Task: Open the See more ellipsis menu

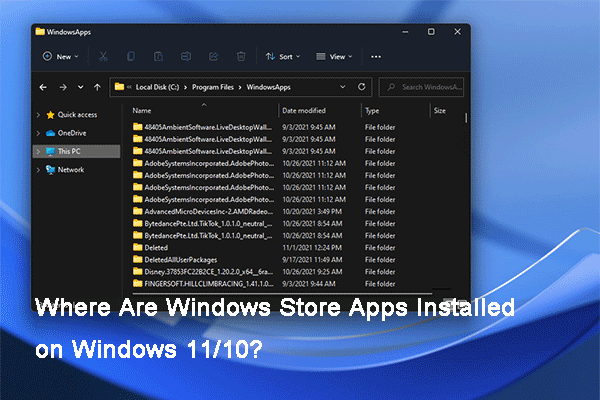Action: click(376, 57)
